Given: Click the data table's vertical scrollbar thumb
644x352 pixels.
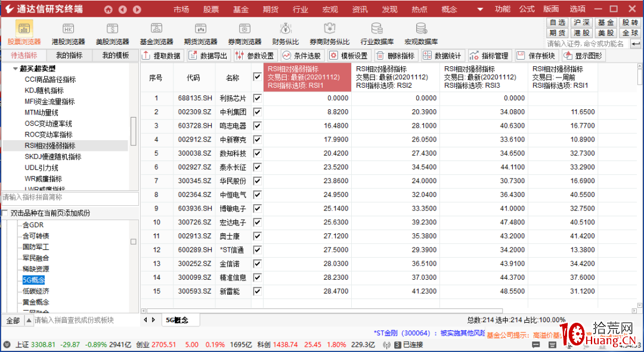Looking at the screenshot, I should tap(639, 76).
